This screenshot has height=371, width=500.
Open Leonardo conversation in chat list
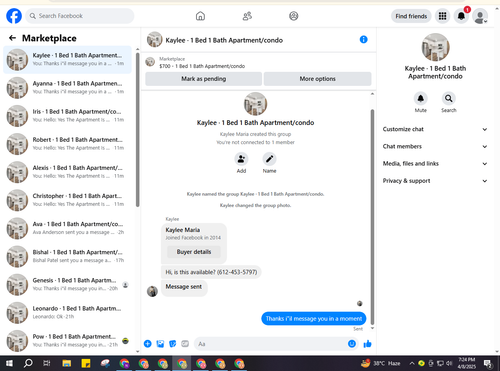point(67,313)
